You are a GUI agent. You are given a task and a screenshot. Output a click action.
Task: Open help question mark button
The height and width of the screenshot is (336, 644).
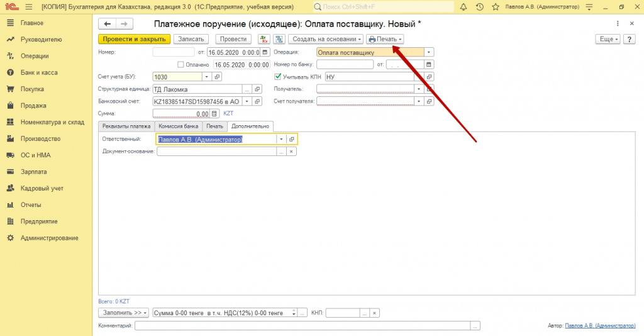point(629,39)
